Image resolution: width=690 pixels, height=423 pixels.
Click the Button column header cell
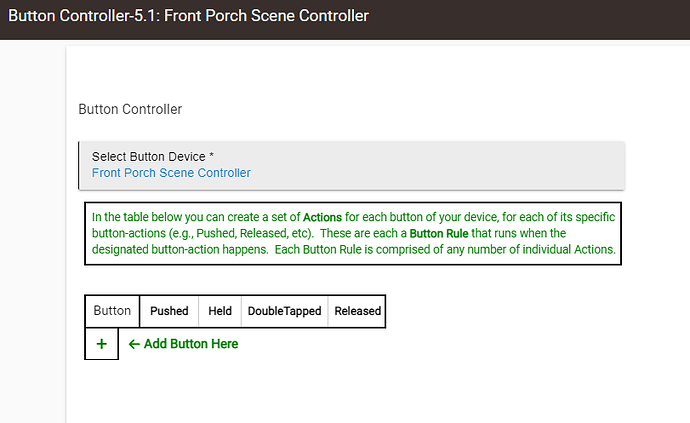click(112, 311)
